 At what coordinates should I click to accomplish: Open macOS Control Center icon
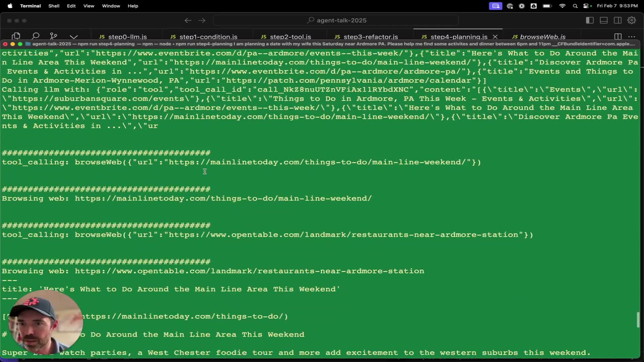(x=586, y=6)
